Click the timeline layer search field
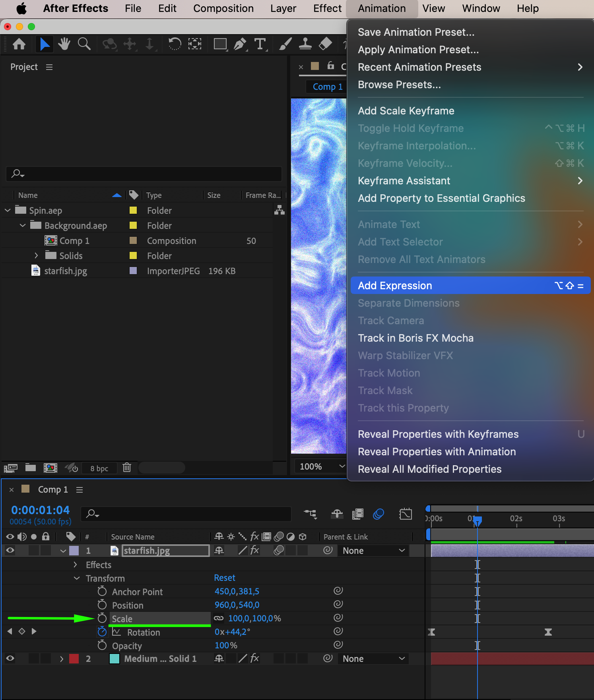 [x=186, y=514]
